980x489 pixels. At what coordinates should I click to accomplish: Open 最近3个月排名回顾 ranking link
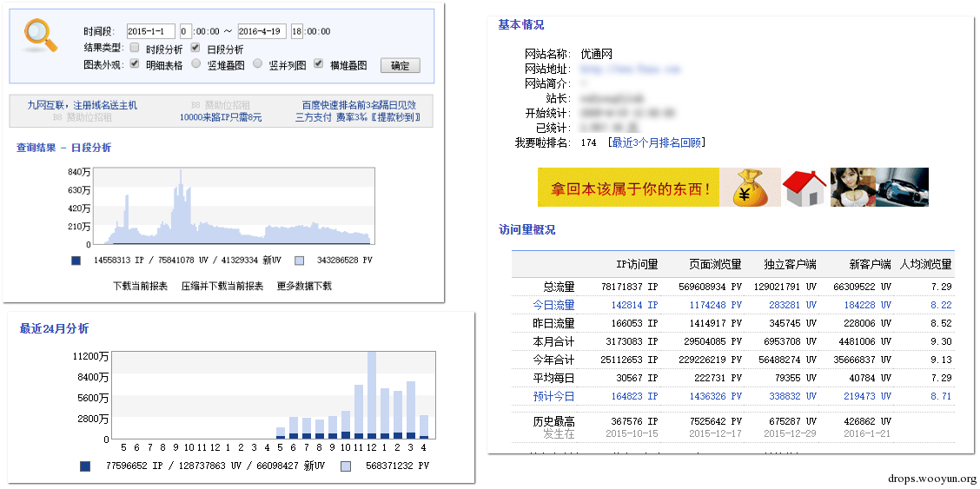[656, 142]
